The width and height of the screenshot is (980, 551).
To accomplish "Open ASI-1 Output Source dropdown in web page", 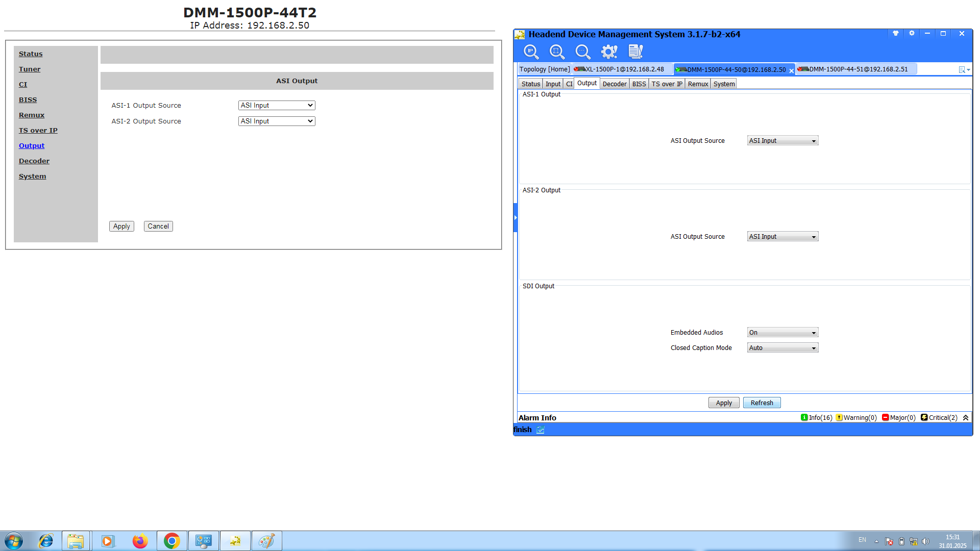I will click(277, 106).
